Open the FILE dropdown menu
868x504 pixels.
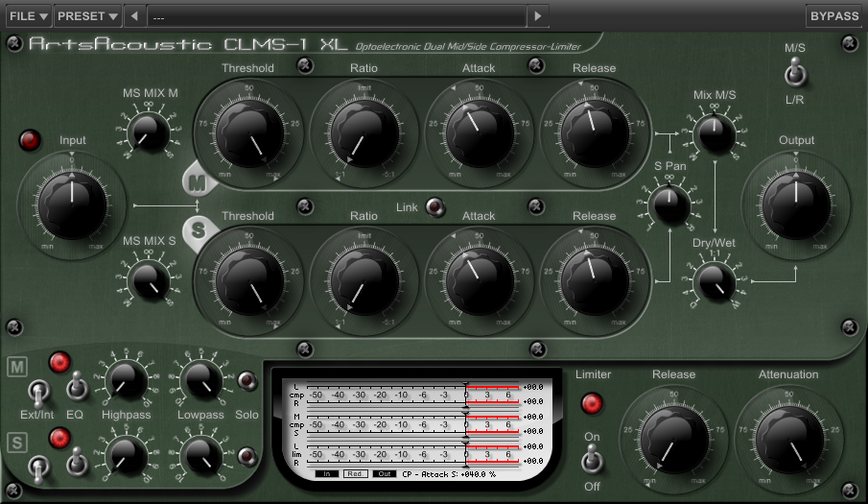pos(28,16)
